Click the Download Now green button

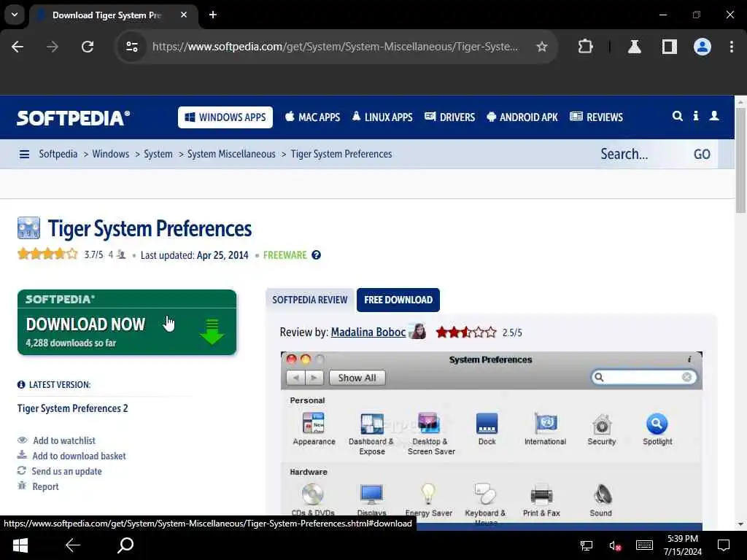[x=127, y=322]
